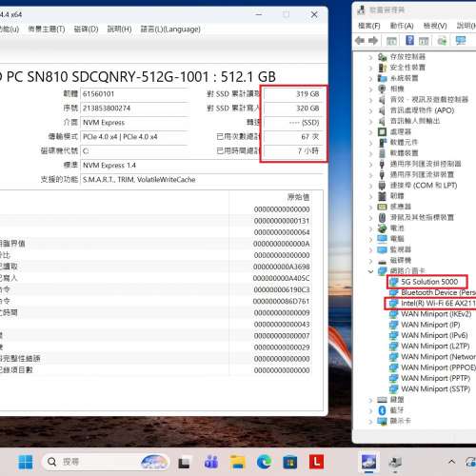Expand the 處理器 processors node
The height and width of the screenshot is (476, 476).
coord(370,132)
